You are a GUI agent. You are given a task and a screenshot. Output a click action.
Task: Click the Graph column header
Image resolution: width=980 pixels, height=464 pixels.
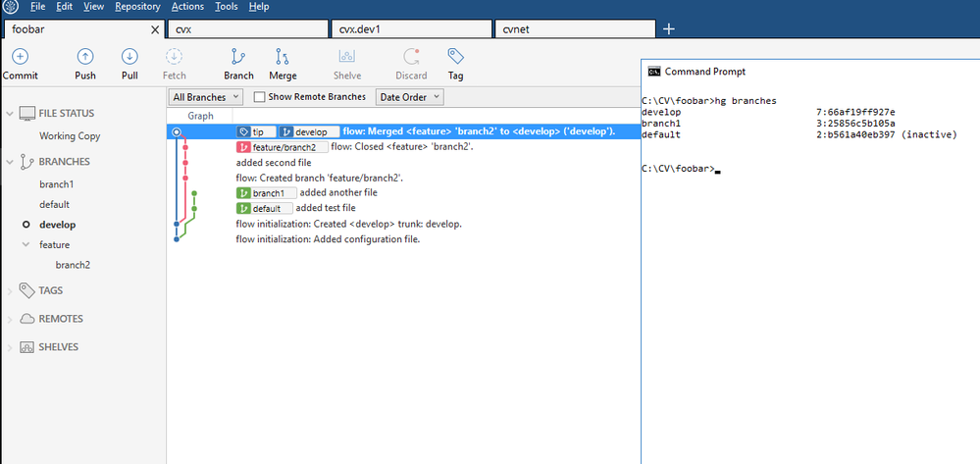[200, 116]
